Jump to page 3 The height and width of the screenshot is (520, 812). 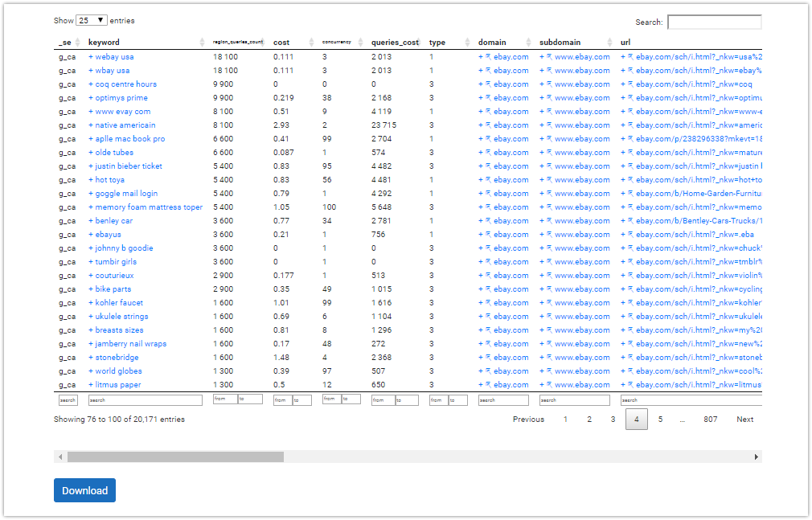point(613,420)
